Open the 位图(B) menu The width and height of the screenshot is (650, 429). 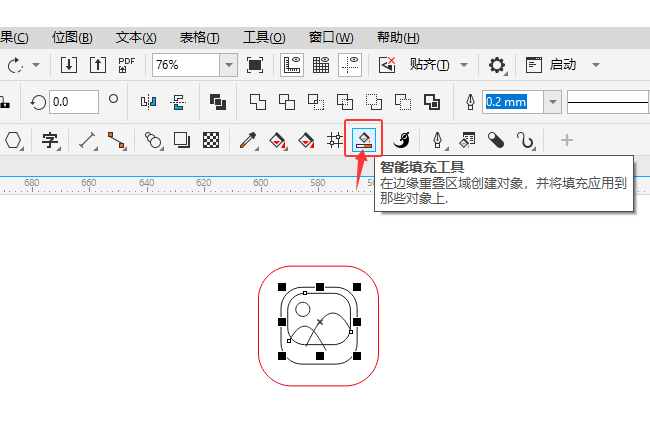pos(72,38)
